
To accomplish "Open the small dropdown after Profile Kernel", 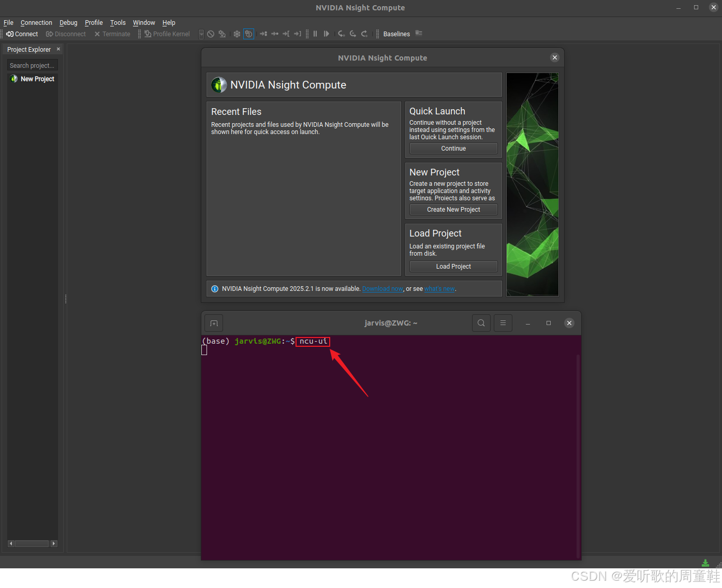I will click(x=201, y=34).
